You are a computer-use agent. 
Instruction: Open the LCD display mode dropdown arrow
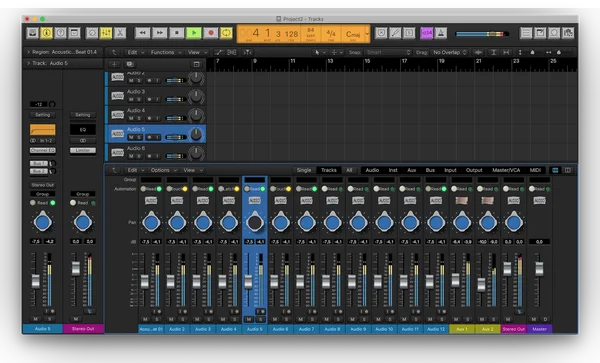click(x=367, y=34)
